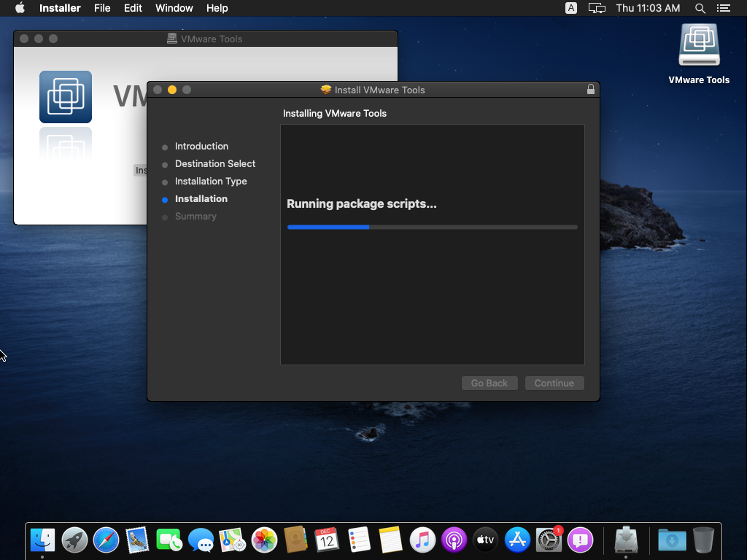Open the input source menu
The height and width of the screenshot is (560, 747).
click(571, 8)
